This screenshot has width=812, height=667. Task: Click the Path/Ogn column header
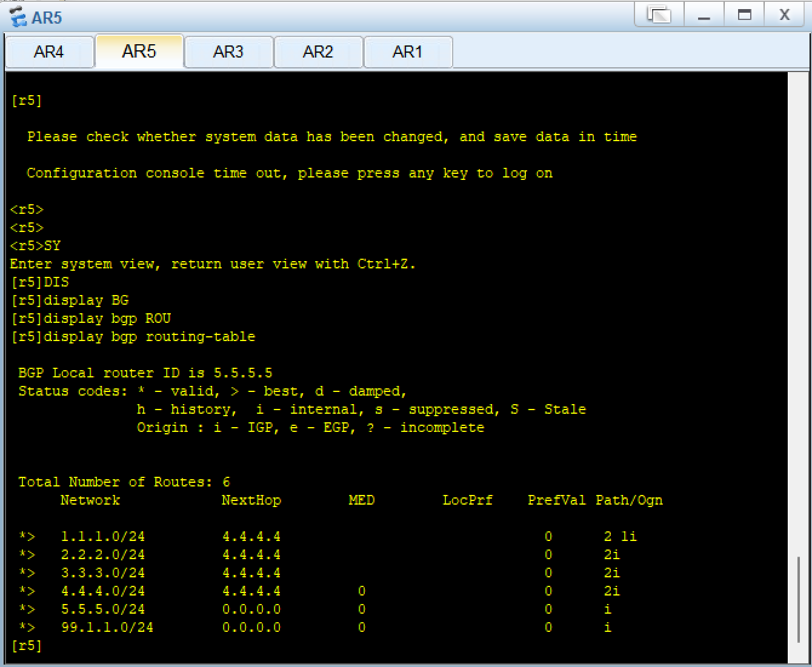[629, 500]
